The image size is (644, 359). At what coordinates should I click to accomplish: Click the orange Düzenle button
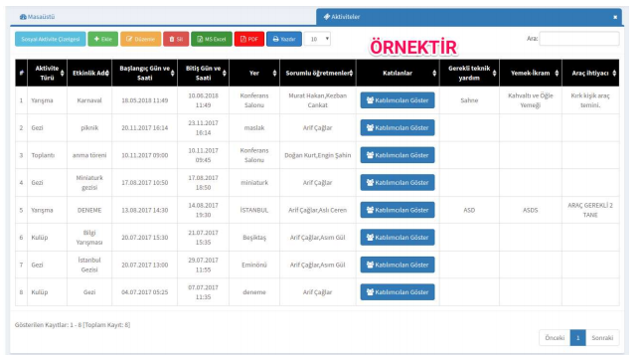click(x=140, y=39)
